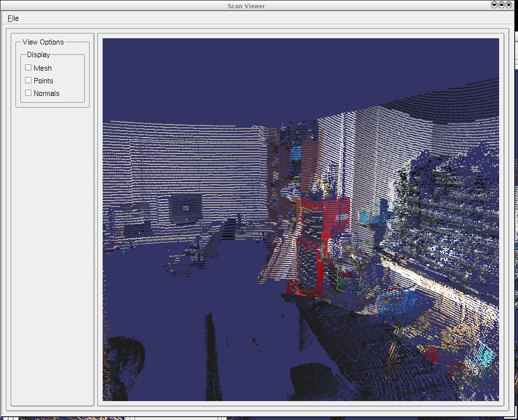Click the empty blue background above the room
The height and width of the screenshot is (420, 518).
[290, 73]
